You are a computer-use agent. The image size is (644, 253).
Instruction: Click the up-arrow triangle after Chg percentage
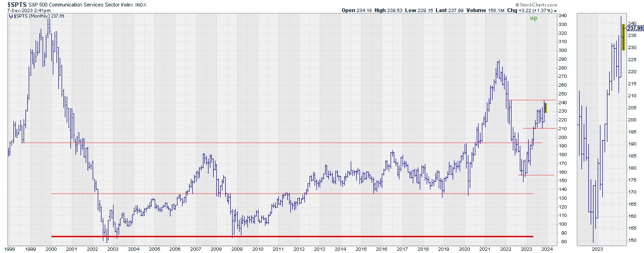click(556, 10)
